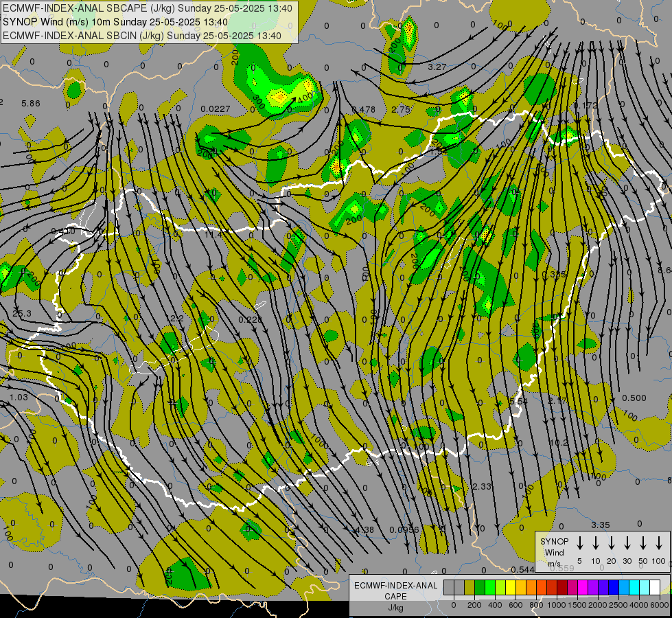Click the map value '0.0956'
Viewport: 672px width, 618px height.
click(x=404, y=529)
